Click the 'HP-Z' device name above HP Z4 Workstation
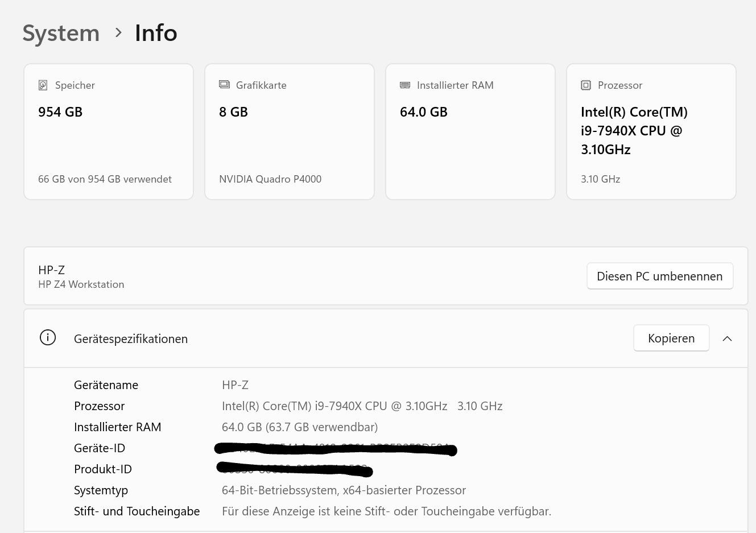The height and width of the screenshot is (533, 756). pos(52,270)
